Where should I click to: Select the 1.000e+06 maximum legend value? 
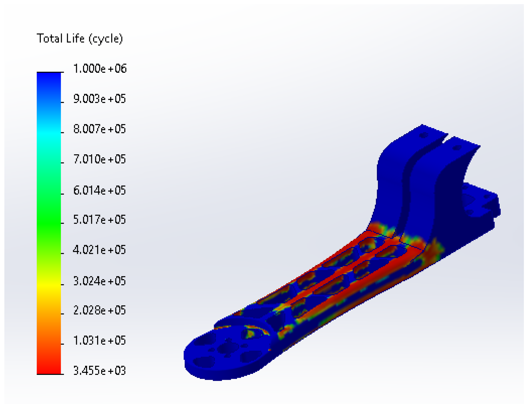100,69
